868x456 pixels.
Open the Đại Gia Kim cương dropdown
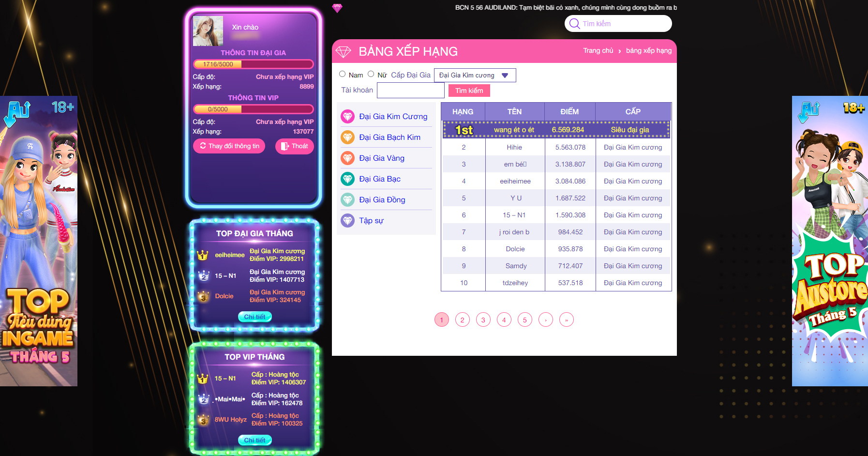[475, 76]
